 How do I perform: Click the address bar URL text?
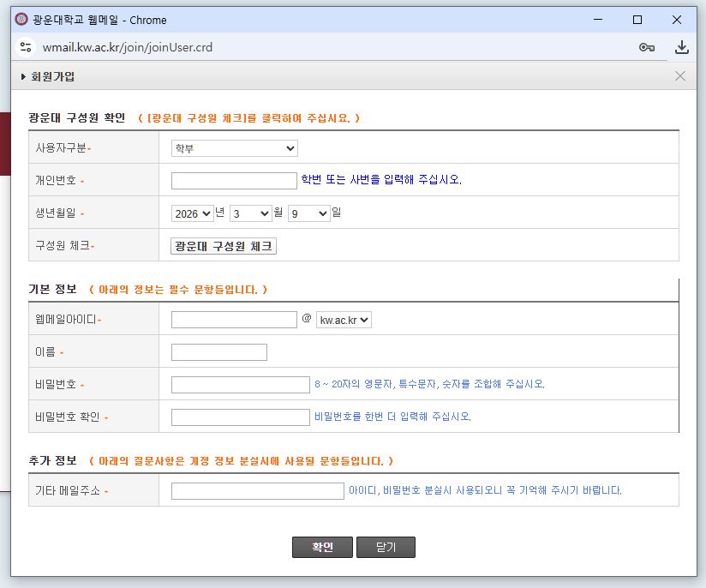pos(128,47)
